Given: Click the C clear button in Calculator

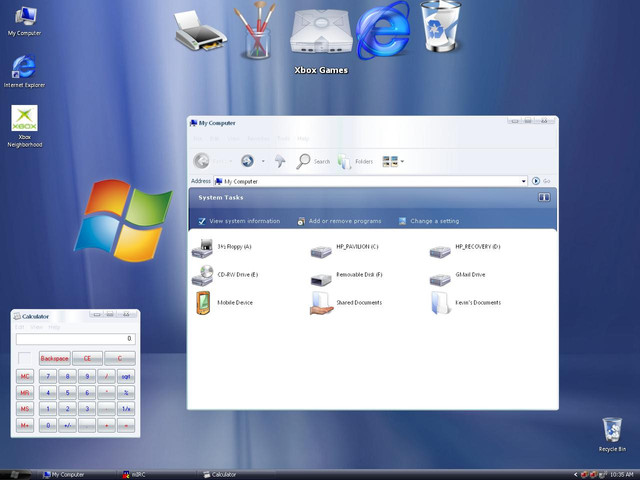Looking at the screenshot, I should 120,358.
